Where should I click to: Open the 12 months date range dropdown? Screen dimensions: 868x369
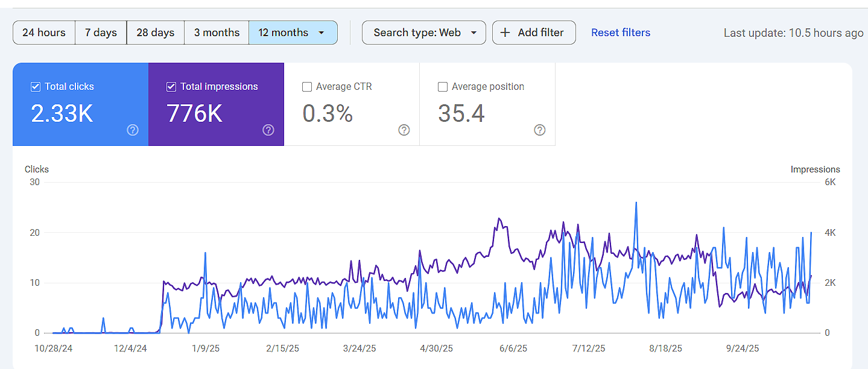click(x=293, y=33)
